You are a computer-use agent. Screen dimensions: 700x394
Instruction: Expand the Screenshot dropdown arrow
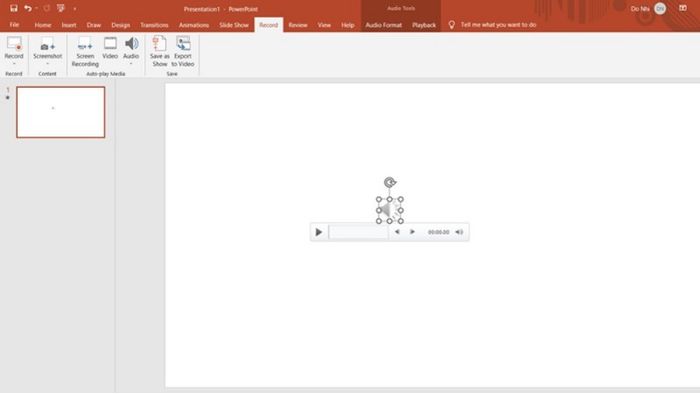point(47,64)
